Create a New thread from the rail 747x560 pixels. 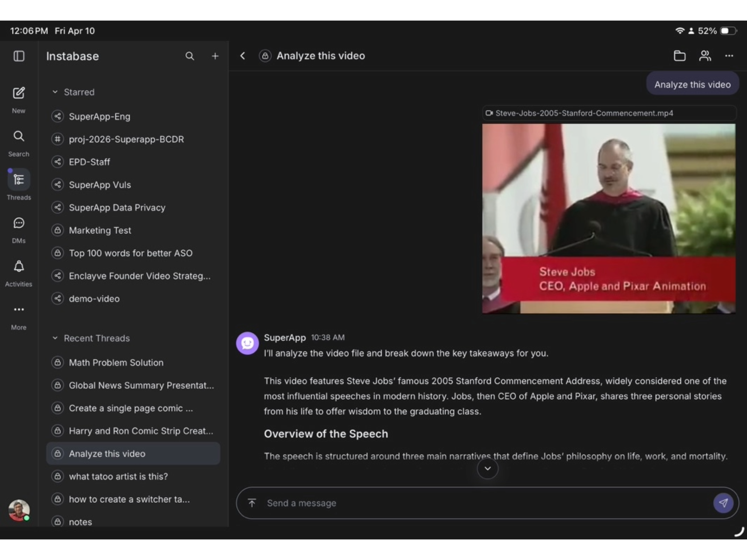(19, 100)
